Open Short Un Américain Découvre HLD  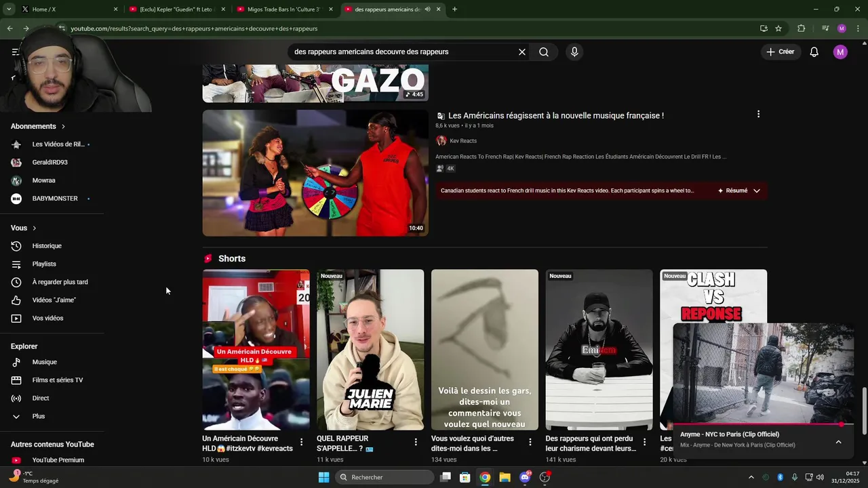point(256,350)
